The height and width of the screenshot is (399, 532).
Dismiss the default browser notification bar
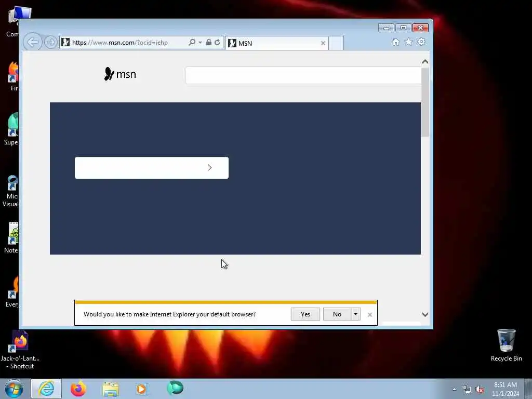click(x=370, y=314)
